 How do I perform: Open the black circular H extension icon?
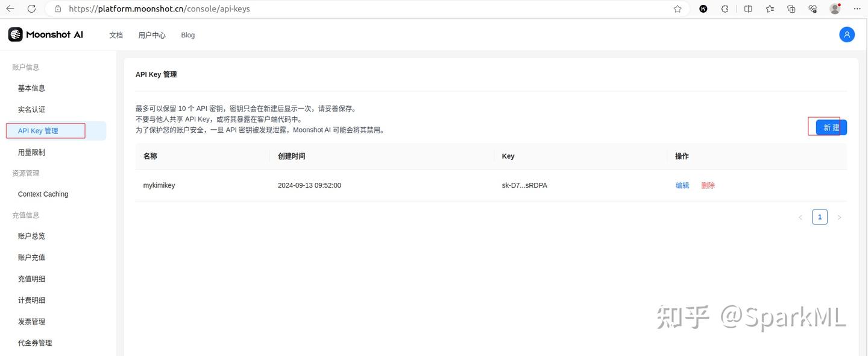(x=703, y=9)
